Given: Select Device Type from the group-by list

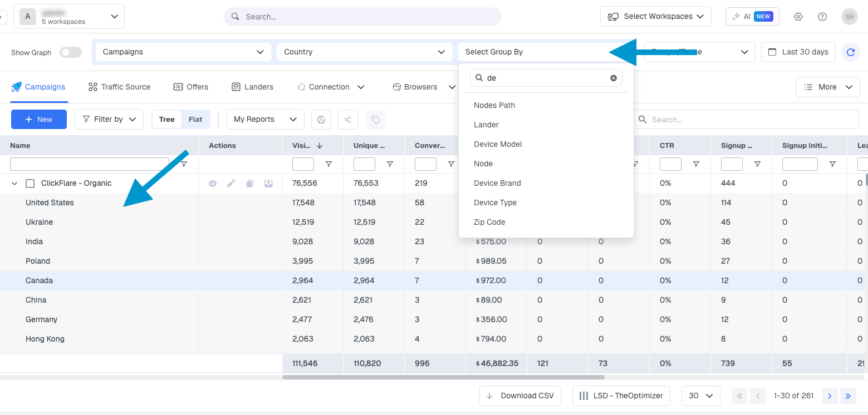Looking at the screenshot, I should pyautogui.click(x=495, y=202).
